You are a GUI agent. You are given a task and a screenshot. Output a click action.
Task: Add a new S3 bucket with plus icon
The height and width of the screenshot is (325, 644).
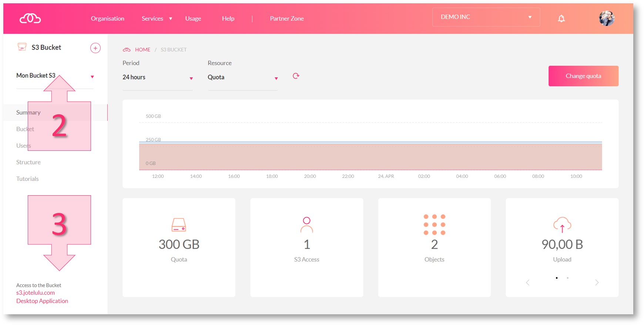[95, 48]
